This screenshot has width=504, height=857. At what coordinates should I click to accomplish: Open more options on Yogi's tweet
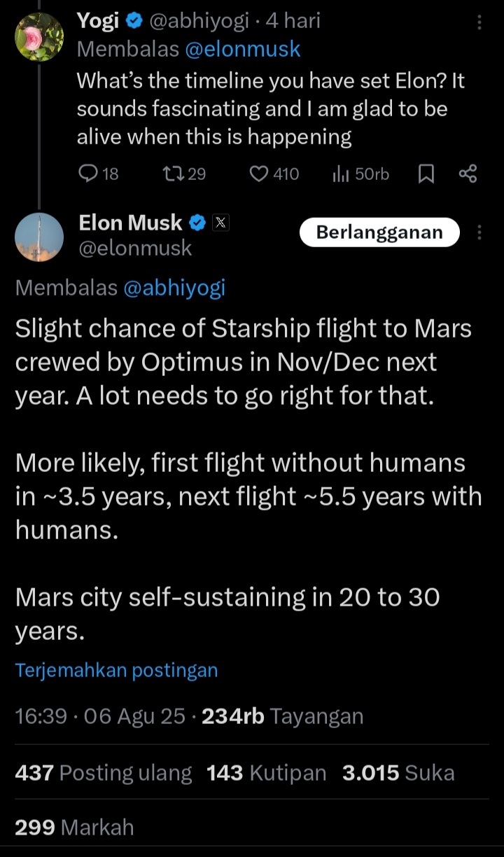coord(479,22)
